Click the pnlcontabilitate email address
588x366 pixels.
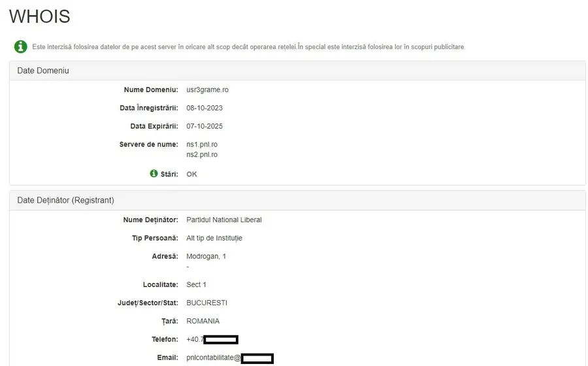[230, 358]
